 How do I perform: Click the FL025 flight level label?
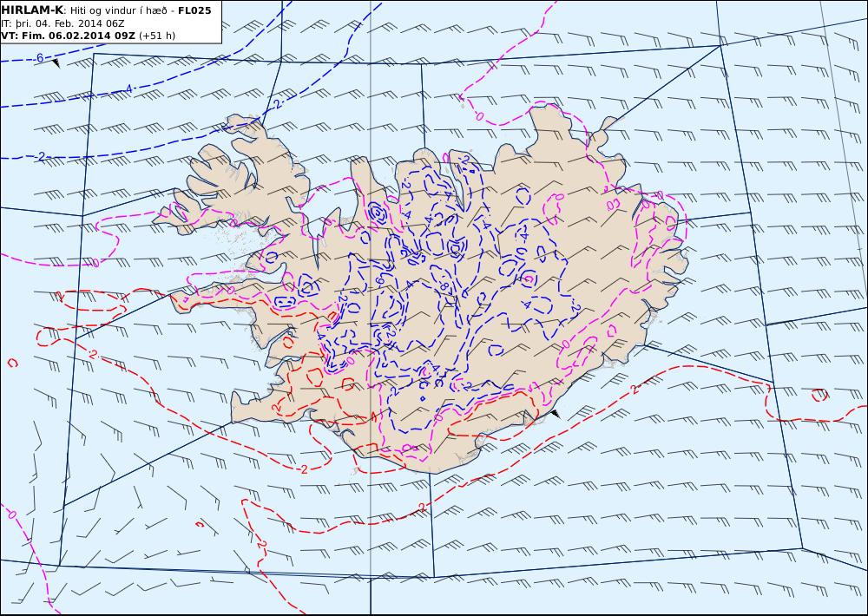pyautogui.click(x=194, y=10)
